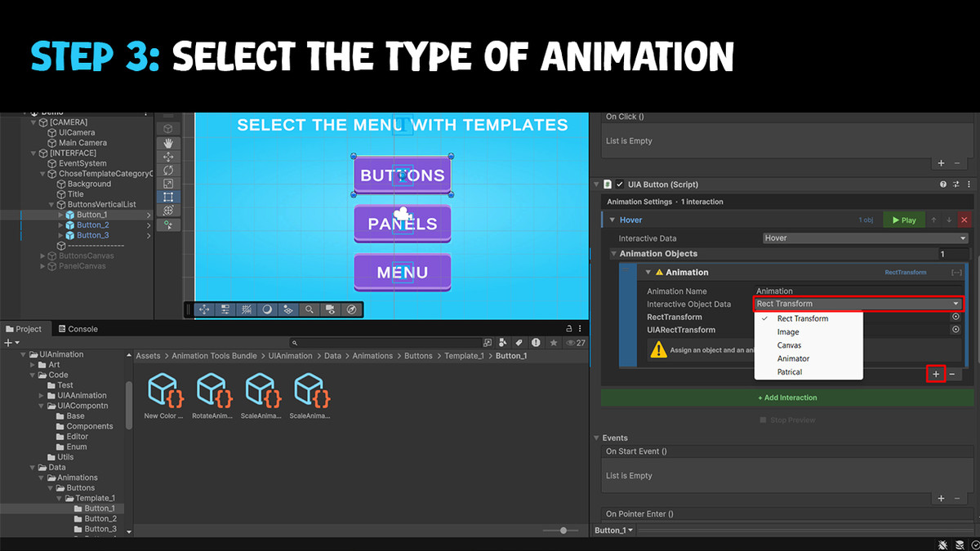Choose Patrical from the dropdown list
Screen dimensions: 980x551
coord(790,372)
